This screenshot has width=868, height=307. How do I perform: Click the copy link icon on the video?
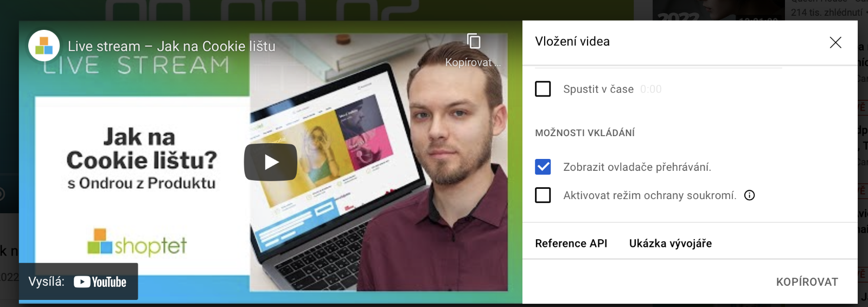pos(474,41)
